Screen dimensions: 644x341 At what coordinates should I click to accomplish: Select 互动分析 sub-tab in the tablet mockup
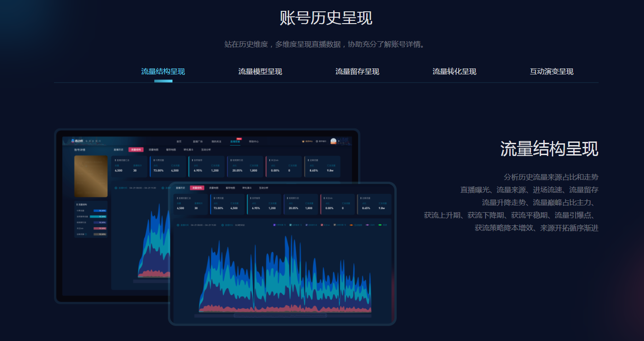pyautogui.click(x=264, y=188)
